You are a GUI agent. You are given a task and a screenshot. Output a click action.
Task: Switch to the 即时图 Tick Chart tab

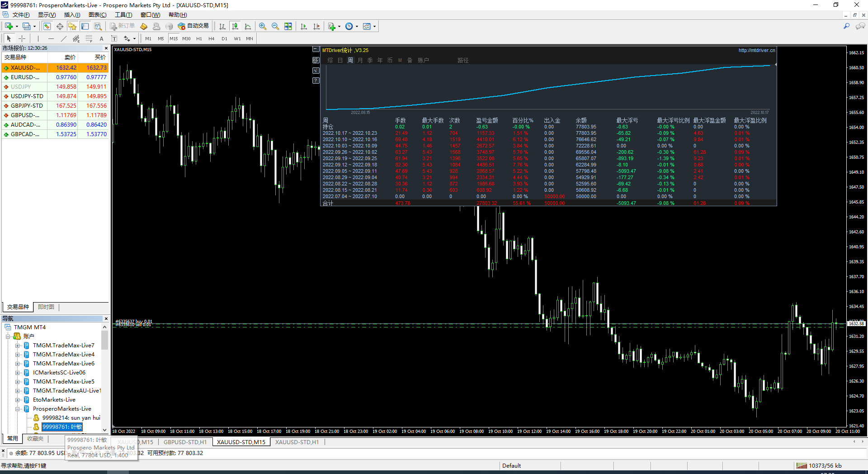(x=46, y=307)
